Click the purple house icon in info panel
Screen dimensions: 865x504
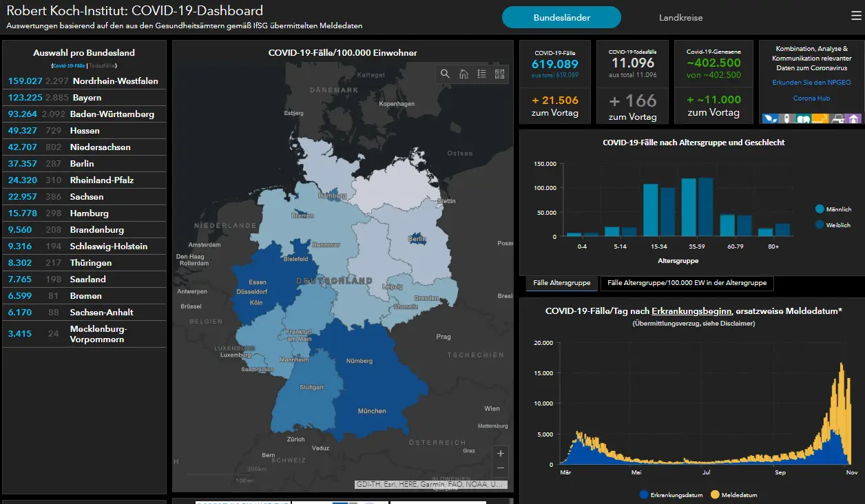point(853,118)
